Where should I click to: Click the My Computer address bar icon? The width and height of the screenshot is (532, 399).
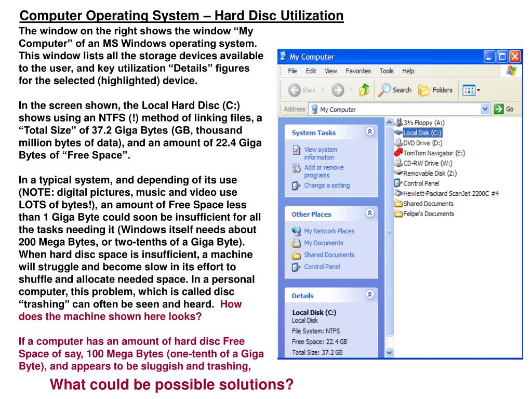(x=314, y=109)
